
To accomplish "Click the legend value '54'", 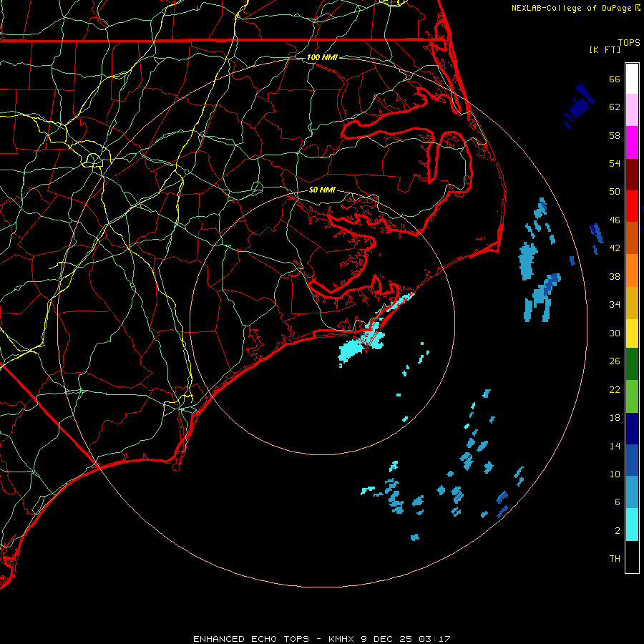I will click(x=615, y=163).
